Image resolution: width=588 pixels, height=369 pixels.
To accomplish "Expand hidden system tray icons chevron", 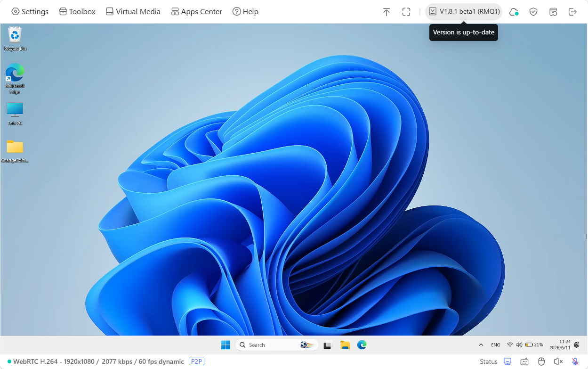I will 481,345.
